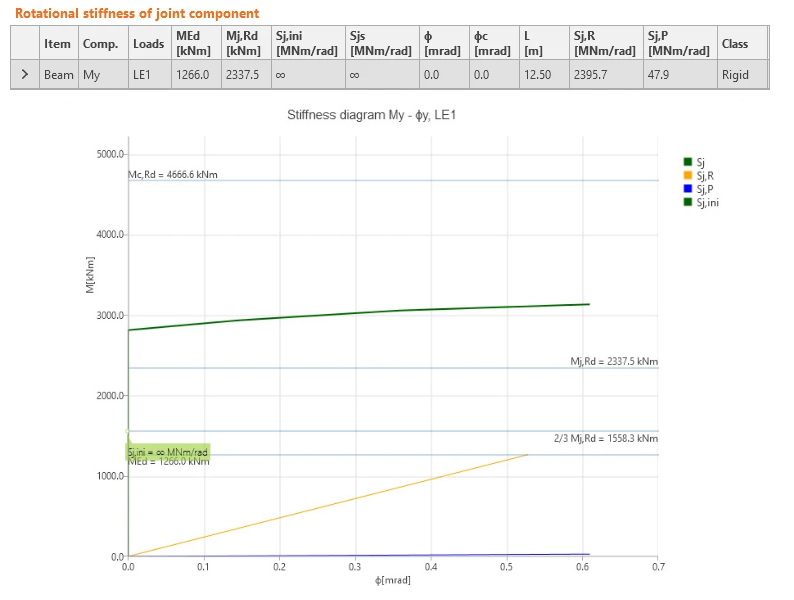Click the Sj,P blue legend swatch
The image size is (794, 600).
pos(687,188)
